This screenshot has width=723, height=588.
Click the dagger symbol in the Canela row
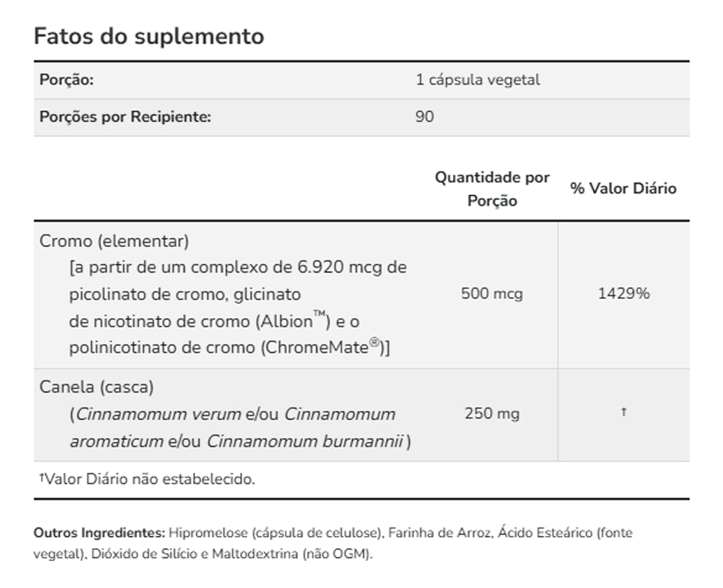click(x=623, y=412)
